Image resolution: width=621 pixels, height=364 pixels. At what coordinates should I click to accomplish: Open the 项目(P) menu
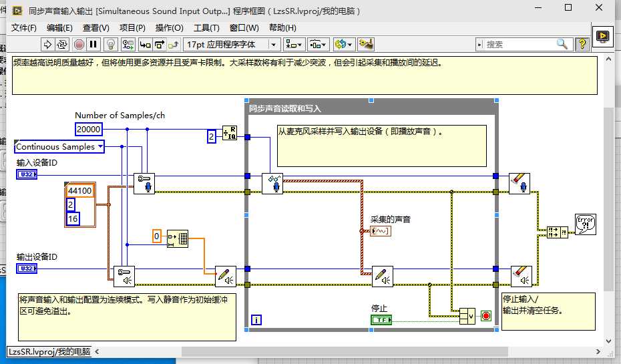coord(132,28)
